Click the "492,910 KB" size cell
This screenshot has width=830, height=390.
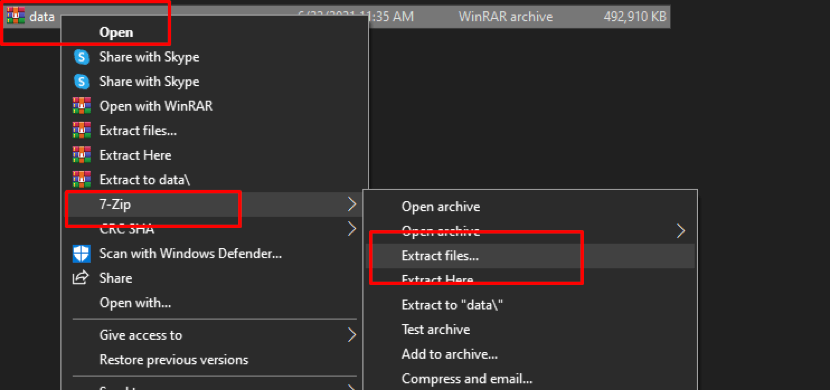635,16
